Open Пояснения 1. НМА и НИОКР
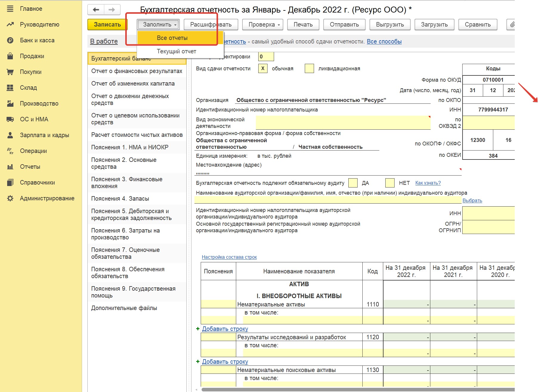Viewport: 538px width, 392px height. point(137,147)
